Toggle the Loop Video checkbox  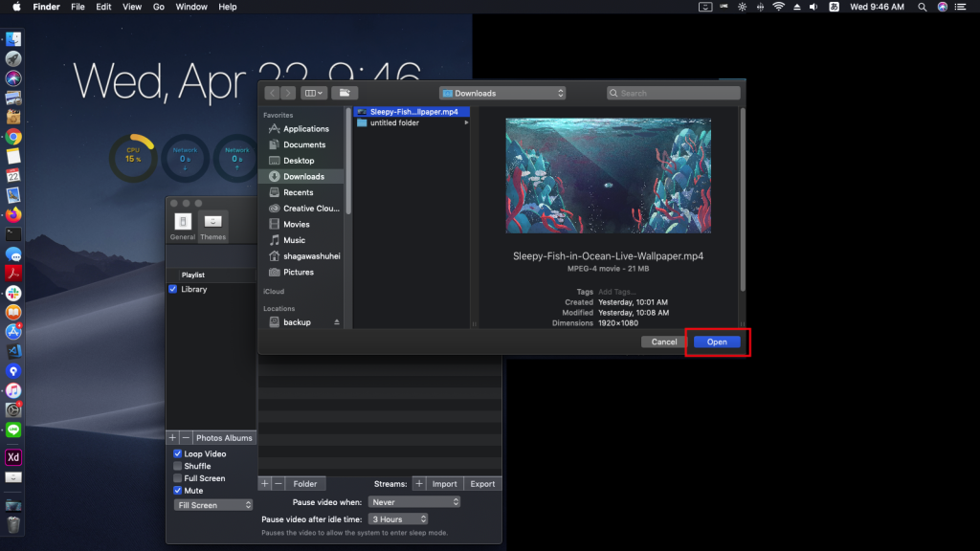click(177, 453)
